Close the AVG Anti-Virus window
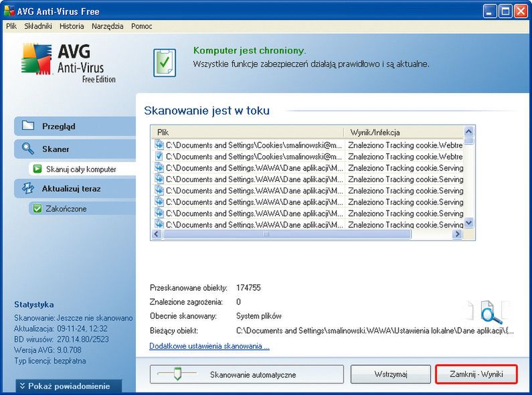Viewport: 532px width, 395px height. click(x=521, y=11)
